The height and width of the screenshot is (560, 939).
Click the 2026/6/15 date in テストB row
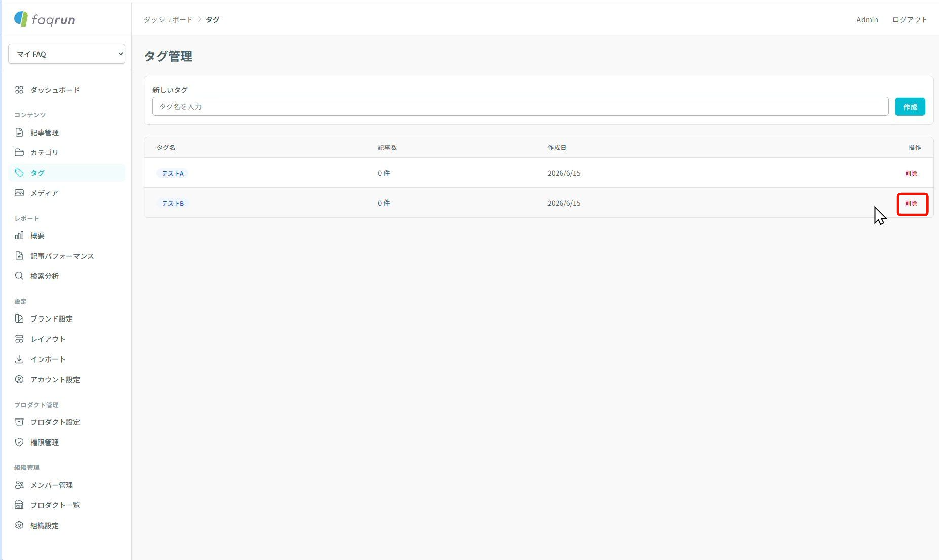tap(564, 203)
